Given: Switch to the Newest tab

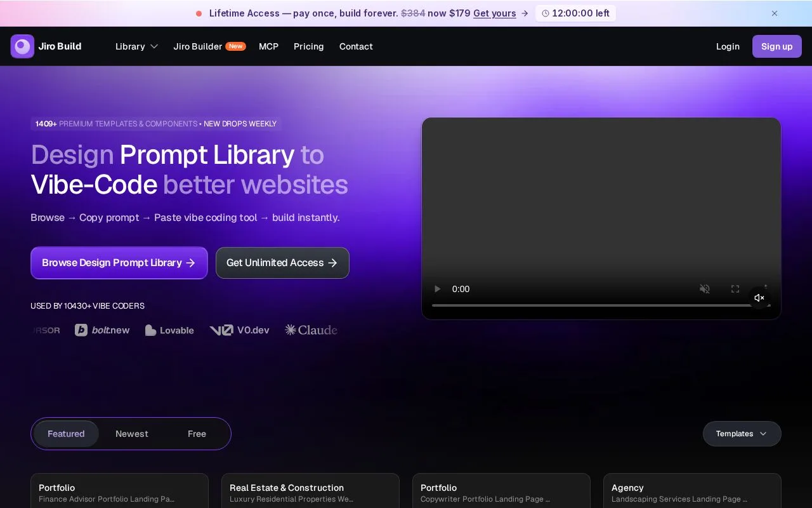Looking at the screenshot, I should 132,434.
